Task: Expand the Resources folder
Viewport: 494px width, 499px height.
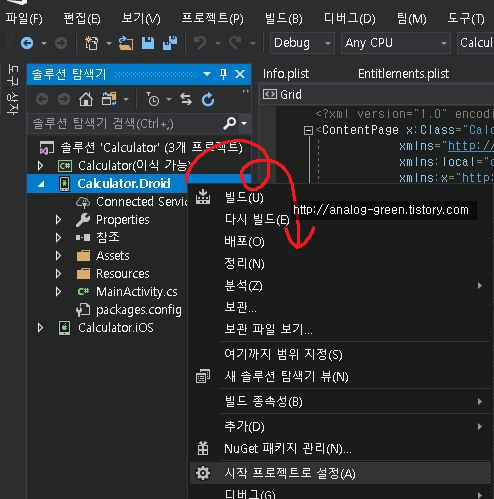Action: (58, 274)
